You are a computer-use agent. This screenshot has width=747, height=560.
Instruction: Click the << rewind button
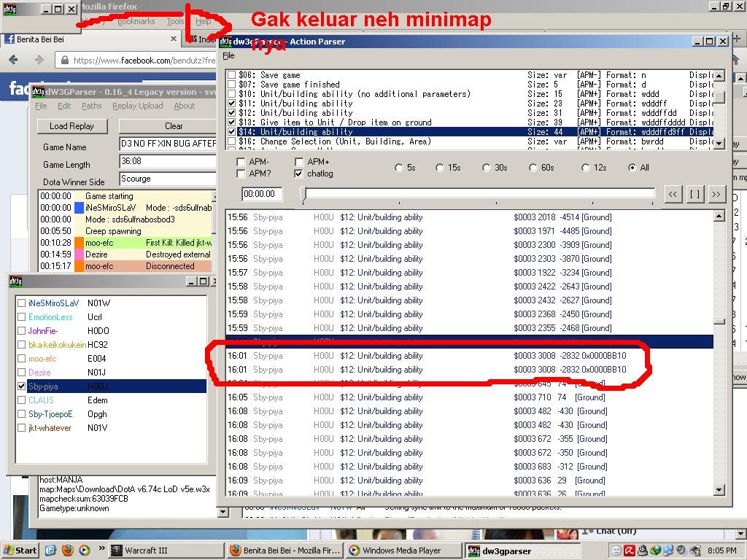click(x=673, y=194)
